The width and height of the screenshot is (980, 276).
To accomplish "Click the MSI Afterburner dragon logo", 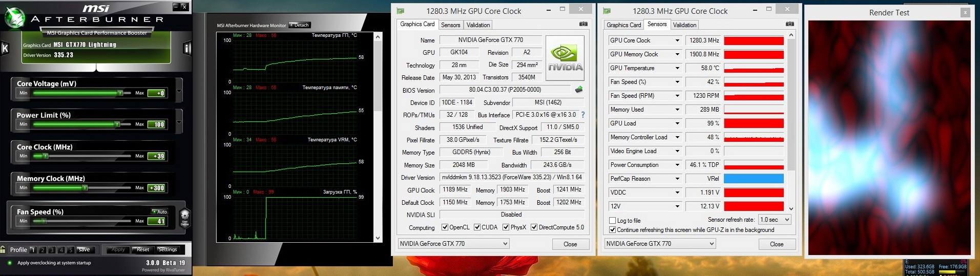I will pos(15,17).
